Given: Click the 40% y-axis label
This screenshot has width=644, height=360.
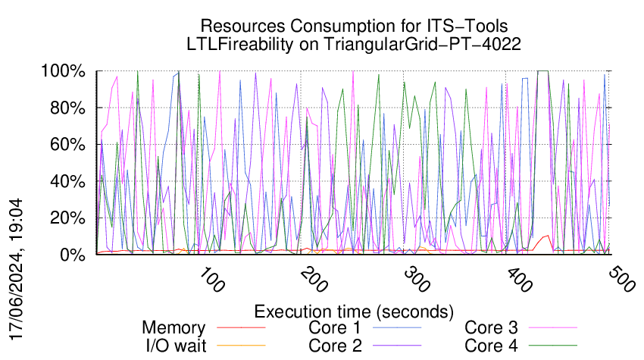Looking at the screenshot, I should (67, 181).
